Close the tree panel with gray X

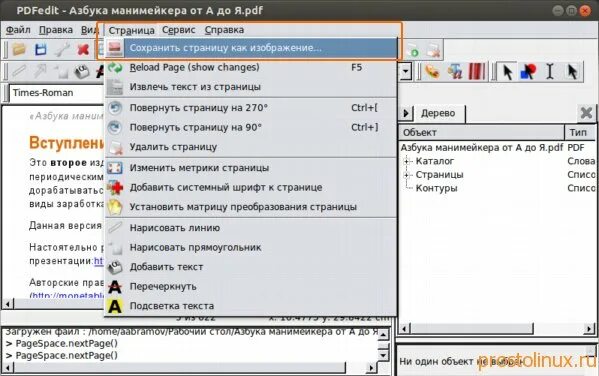(586, 113)
